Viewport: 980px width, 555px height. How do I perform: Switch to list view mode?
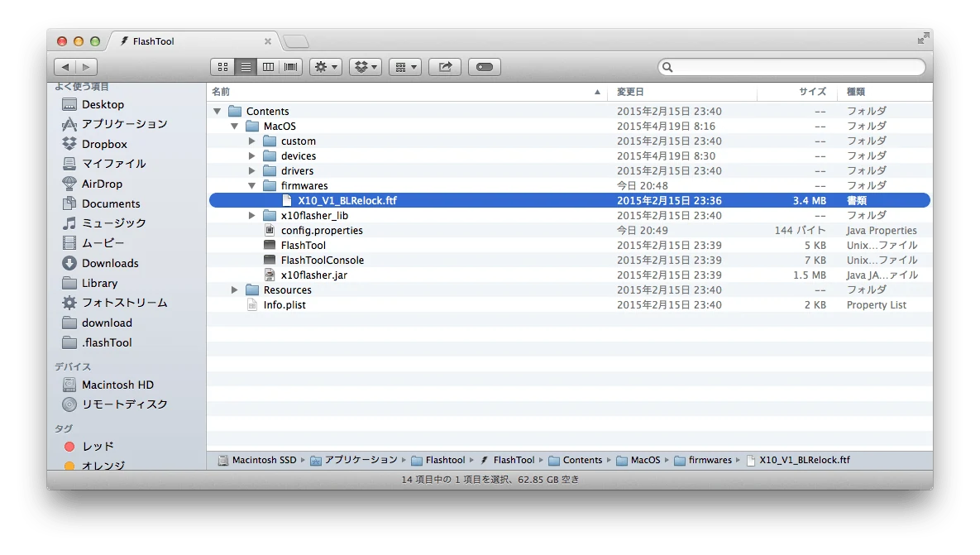(246, 67)
